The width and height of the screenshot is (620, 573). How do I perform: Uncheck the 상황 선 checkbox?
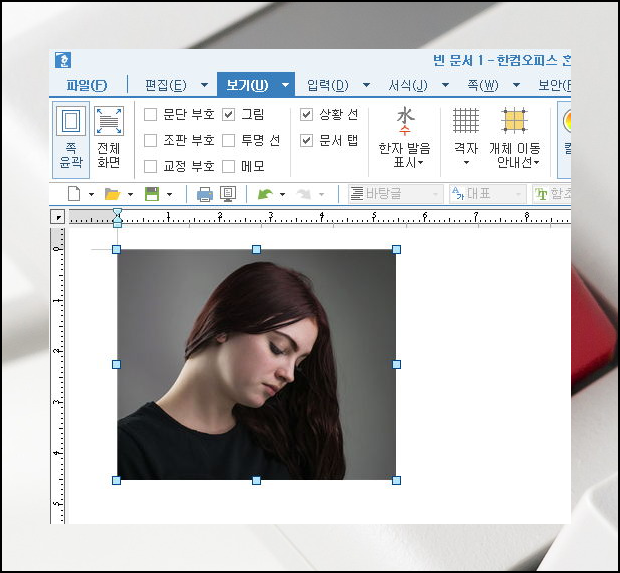(x=306, y=115)
